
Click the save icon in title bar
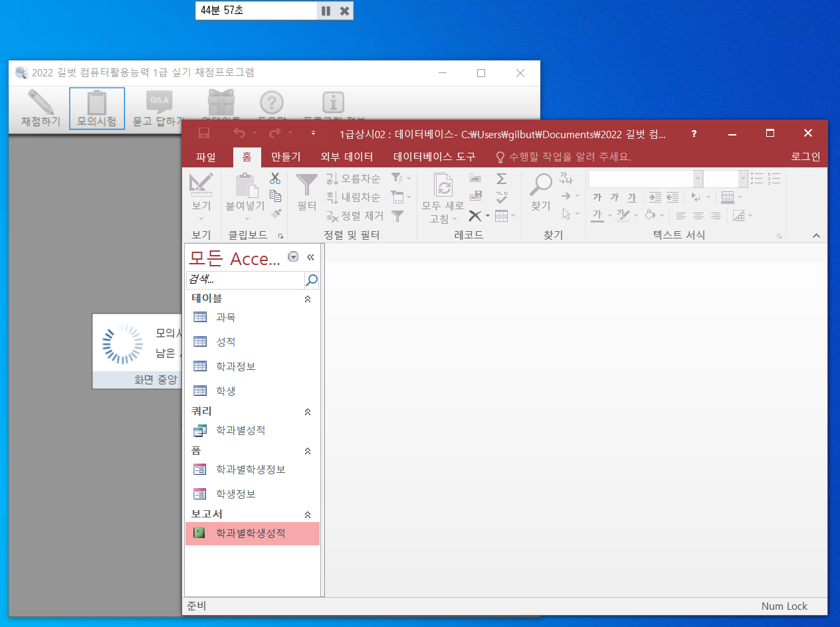coord(204,134)
